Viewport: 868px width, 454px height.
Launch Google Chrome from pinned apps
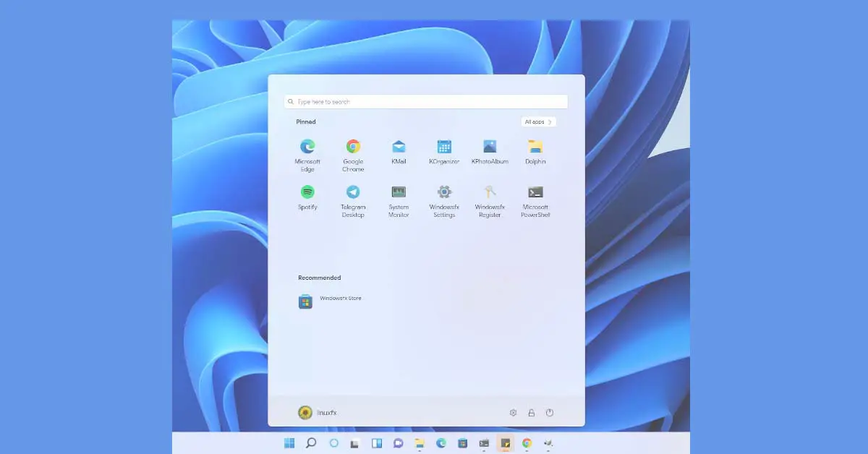(353, 155)
